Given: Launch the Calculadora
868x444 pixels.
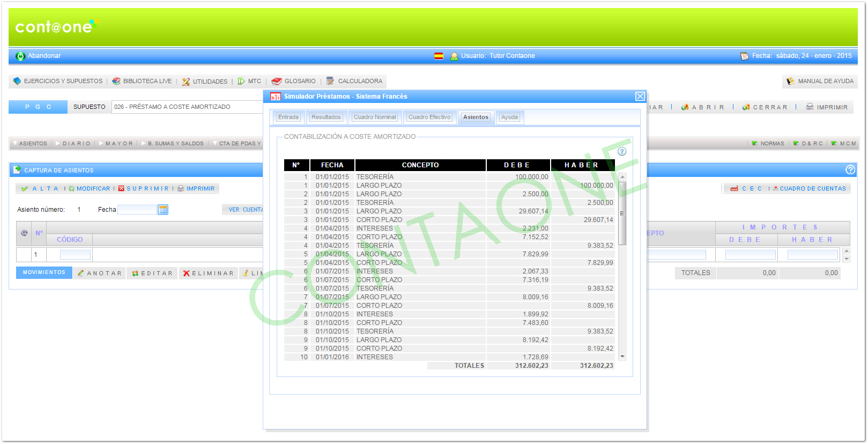Looking at the screenshot, I should [x=354, y=82].
